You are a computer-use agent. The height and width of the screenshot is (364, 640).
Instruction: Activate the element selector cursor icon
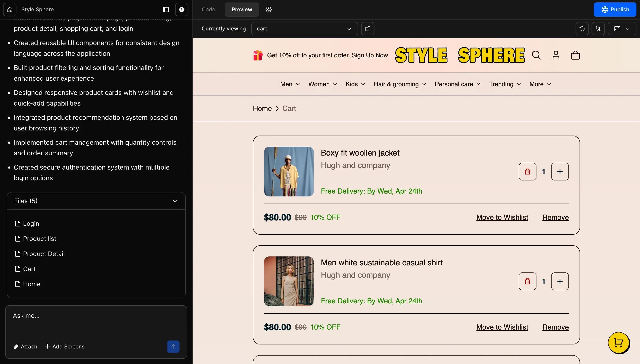598,28
